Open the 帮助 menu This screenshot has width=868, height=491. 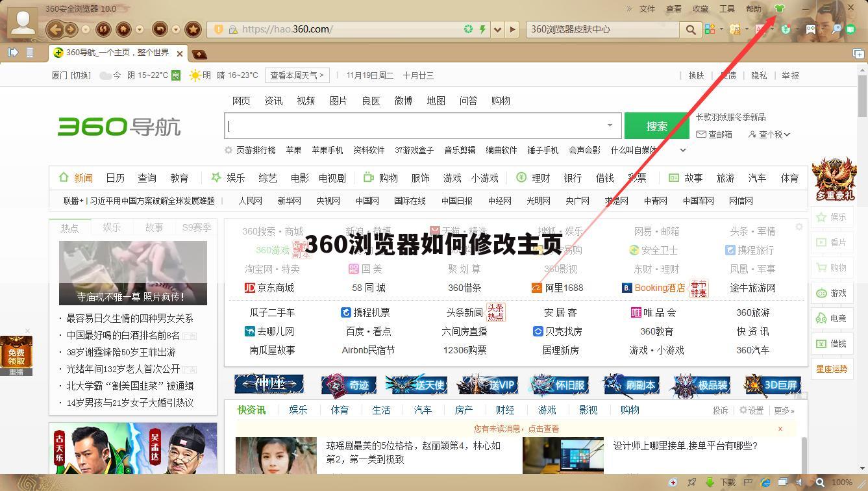coord(754,8)
